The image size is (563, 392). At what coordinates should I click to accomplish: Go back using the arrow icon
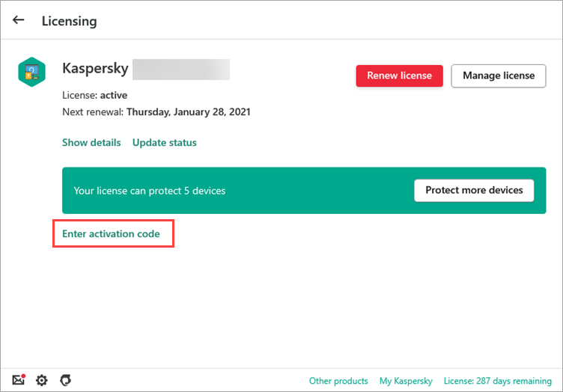[x=18, y=20]
